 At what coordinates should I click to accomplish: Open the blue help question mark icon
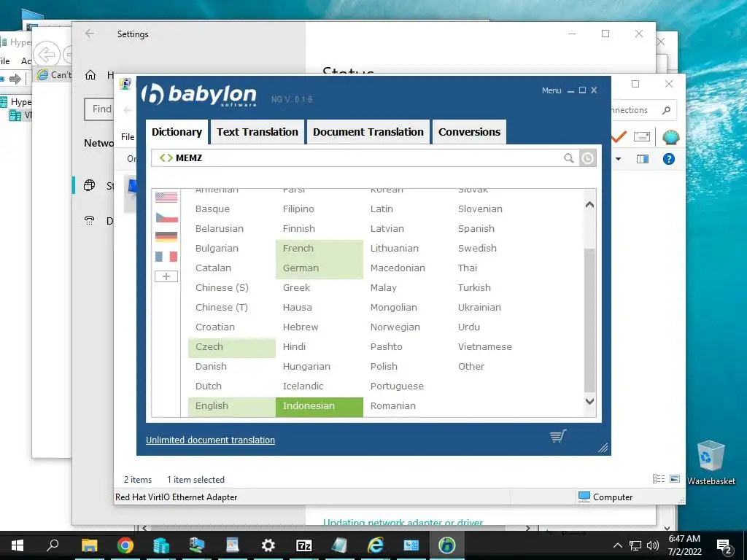click(669, 159)
